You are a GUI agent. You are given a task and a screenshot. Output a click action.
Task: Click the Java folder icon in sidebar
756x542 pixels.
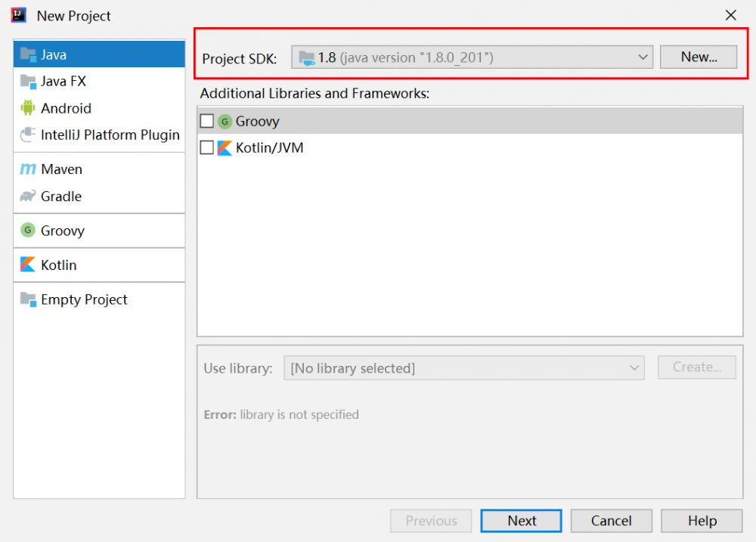click(28, 54)
